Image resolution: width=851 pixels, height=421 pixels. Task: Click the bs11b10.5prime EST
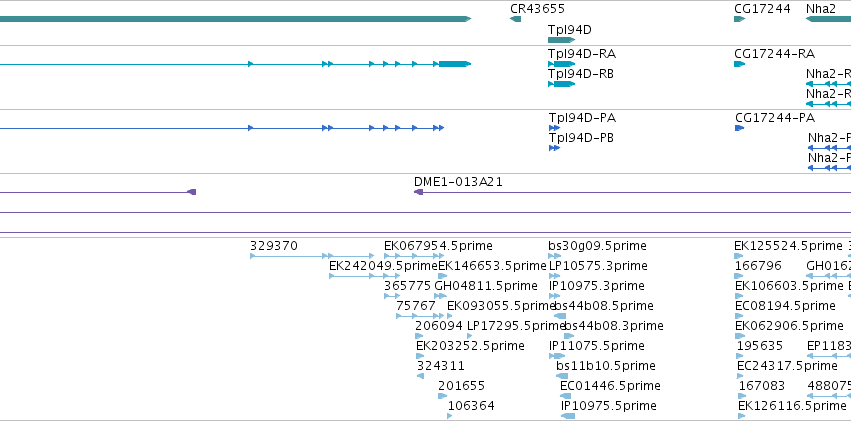click(562, 376)
